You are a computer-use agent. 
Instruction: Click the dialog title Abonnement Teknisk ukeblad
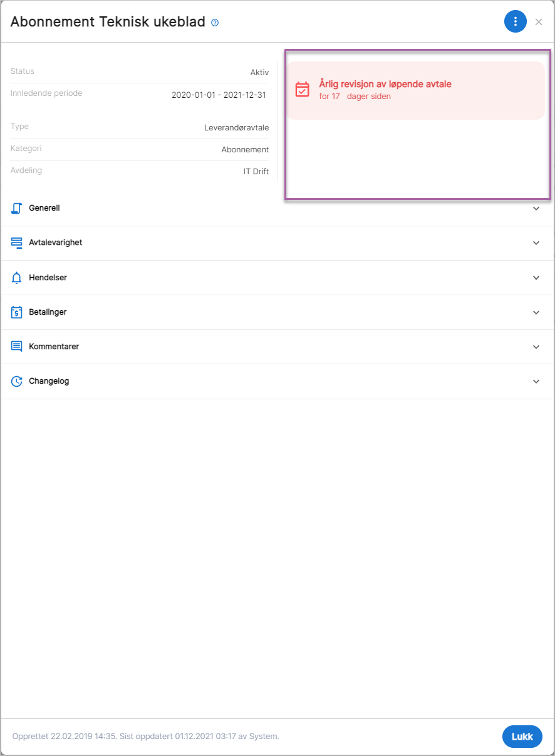click(108, 22)
